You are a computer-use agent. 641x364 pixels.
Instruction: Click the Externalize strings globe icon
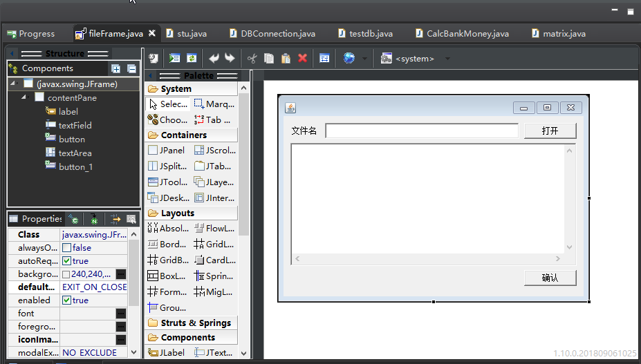point(349,59)
